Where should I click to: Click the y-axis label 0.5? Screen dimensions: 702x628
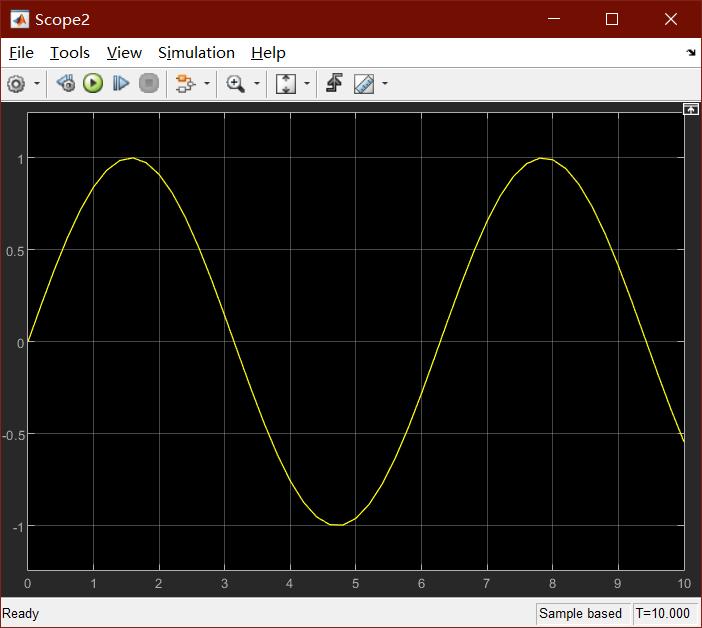[x=14, y=251]
